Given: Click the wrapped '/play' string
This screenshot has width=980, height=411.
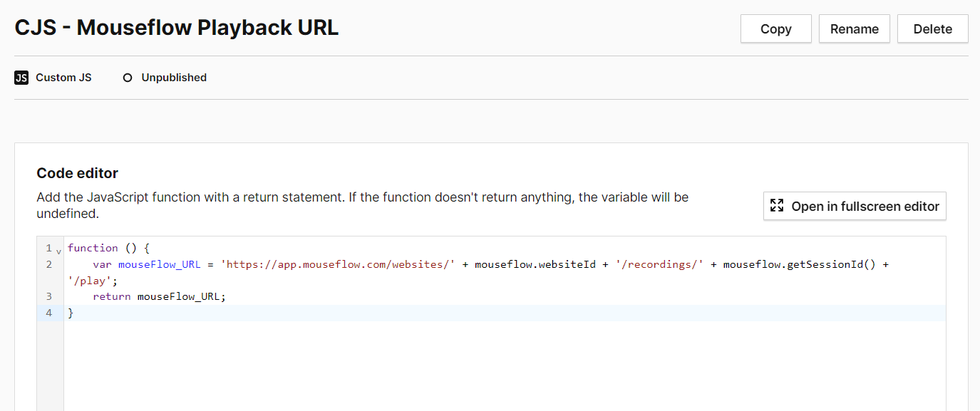Looking at the screenshot, I should 89,281.
